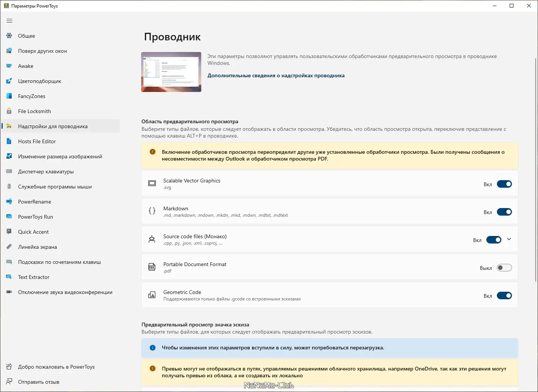
Task: Click the Awake module icon
Action: tap(9, 66)
